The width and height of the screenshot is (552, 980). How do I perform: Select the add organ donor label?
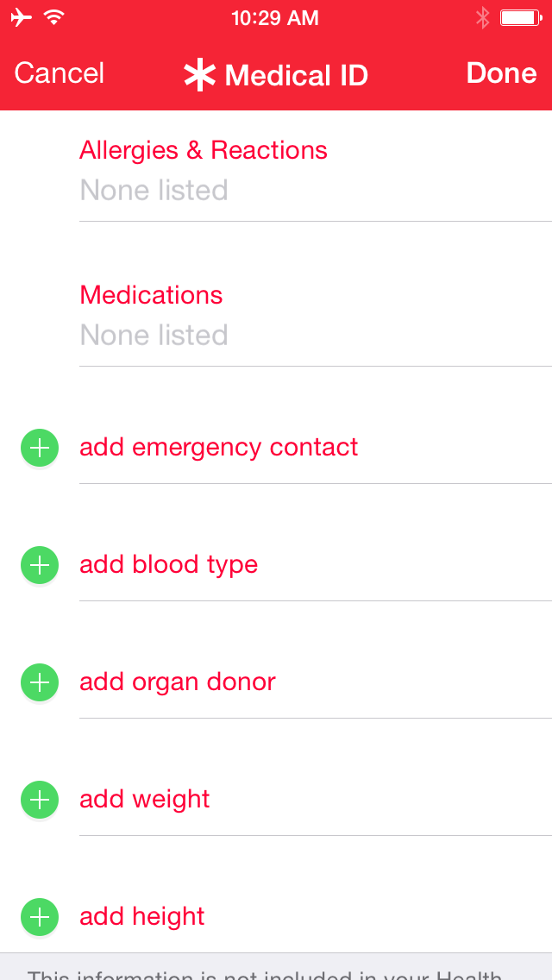point(178,682)
